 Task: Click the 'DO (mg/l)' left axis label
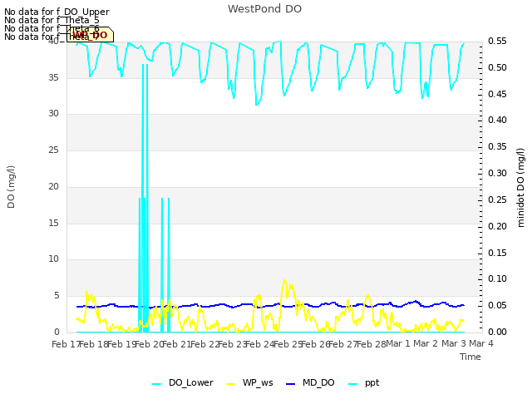coord(11,187)
